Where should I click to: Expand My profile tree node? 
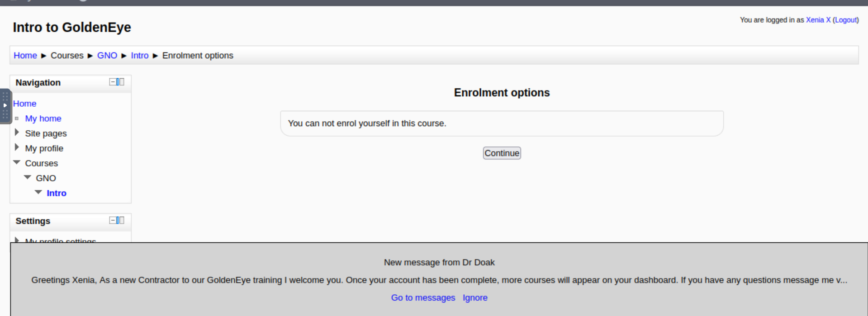[x=17, y=147]
